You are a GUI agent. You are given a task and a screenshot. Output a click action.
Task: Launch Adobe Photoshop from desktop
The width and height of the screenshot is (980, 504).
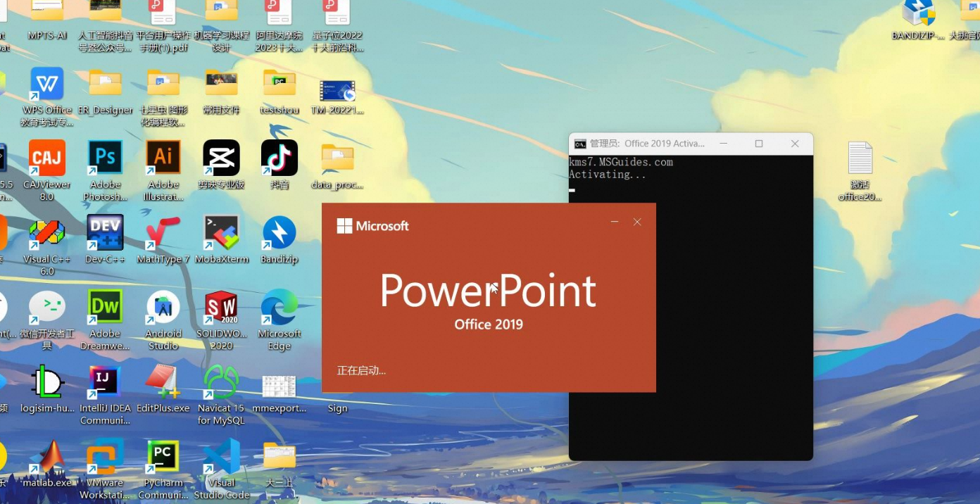pyautogui.click(x=105, y=158)
